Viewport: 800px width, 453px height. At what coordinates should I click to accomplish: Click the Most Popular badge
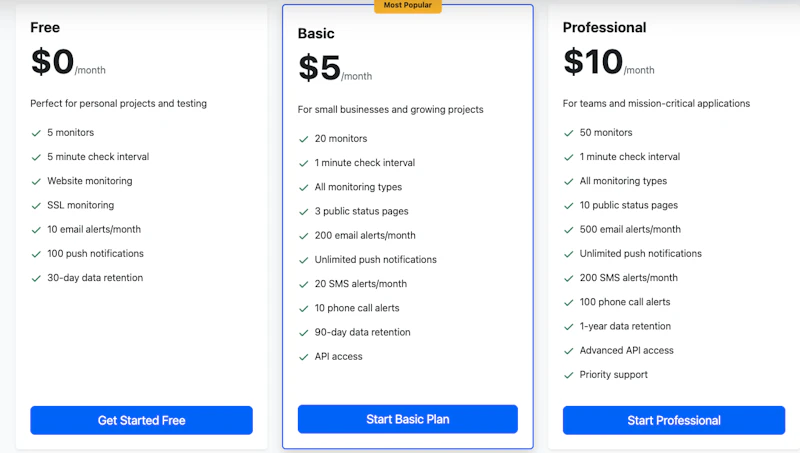(x=408, y=6)
